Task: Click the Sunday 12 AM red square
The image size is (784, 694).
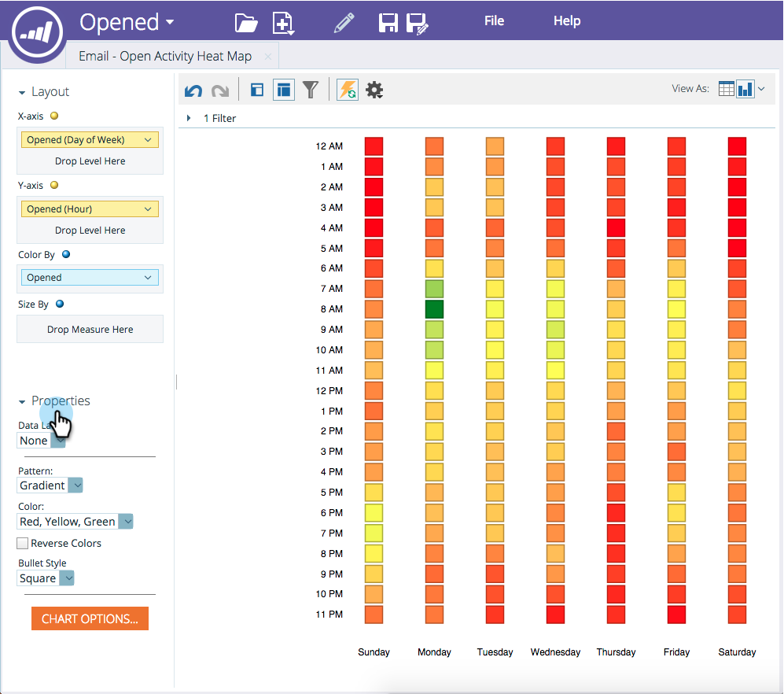Action: tap(374, 146)
